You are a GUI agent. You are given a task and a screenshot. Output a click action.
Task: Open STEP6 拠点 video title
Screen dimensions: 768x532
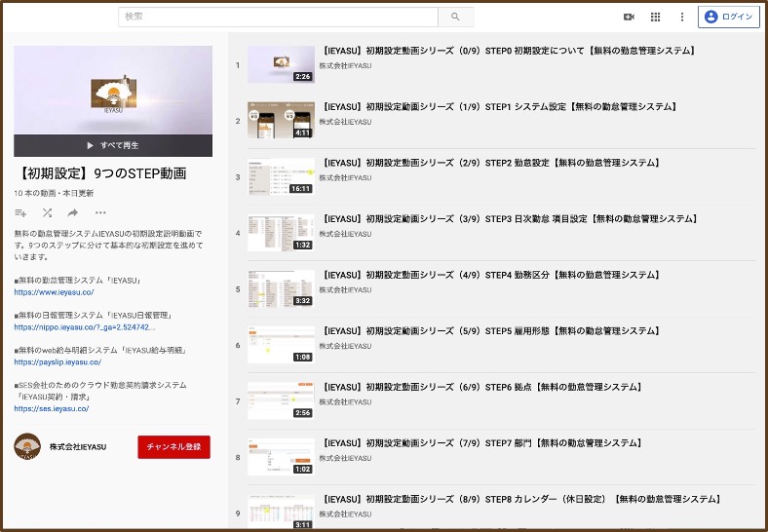pos(482,387)
